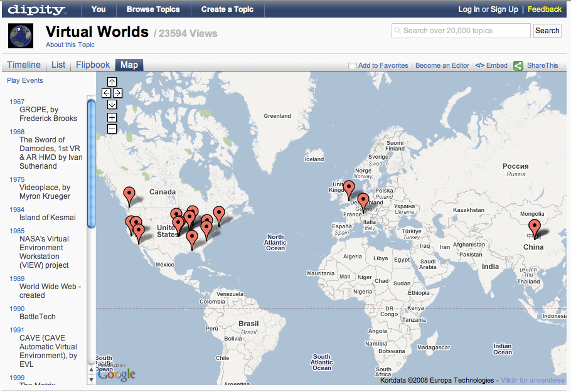Viewport: 571px width, 392px height.
Task: Zoom out using the minus button
Action: tap(112, 129)
